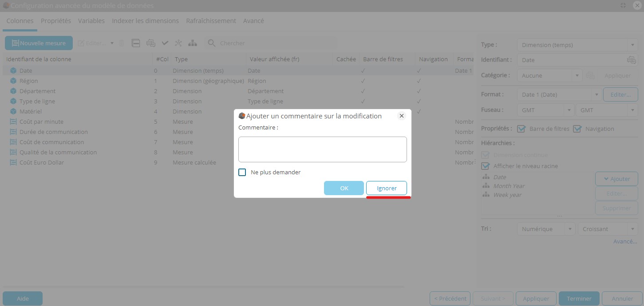Toggle the 'Barre de filtres' property checkbox
This screenshot has width=644, height=306.
(x=521, y=129)
